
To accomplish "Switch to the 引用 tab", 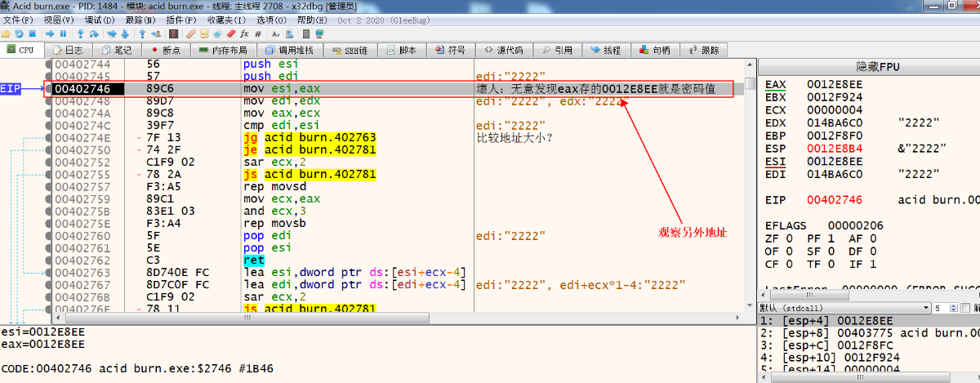I will click(557, 50).
